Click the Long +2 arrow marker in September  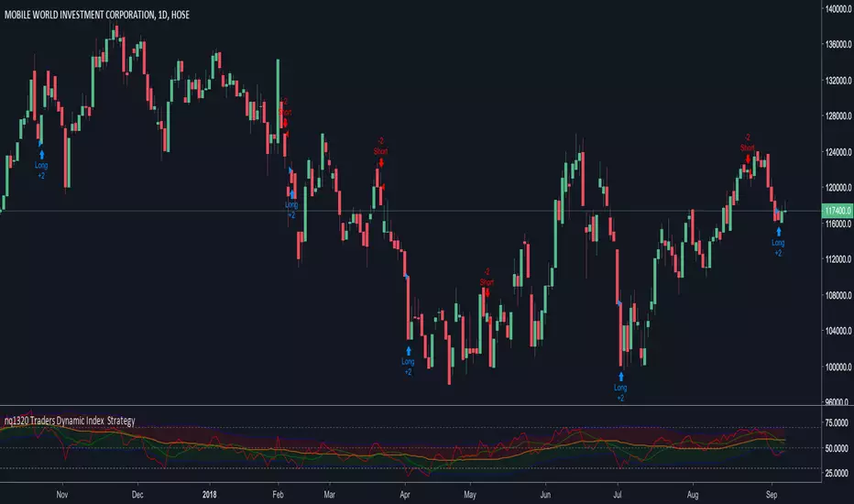pos(778,243)
